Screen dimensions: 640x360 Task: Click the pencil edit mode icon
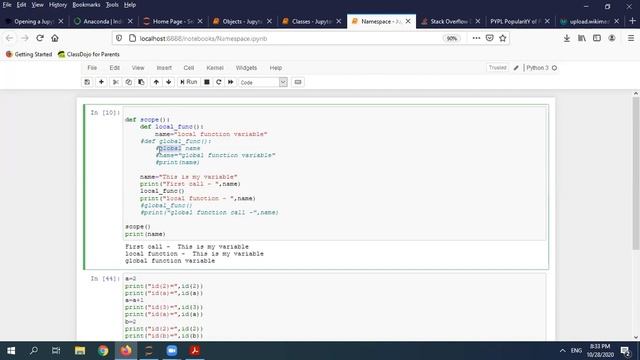(x=516, y=68)
